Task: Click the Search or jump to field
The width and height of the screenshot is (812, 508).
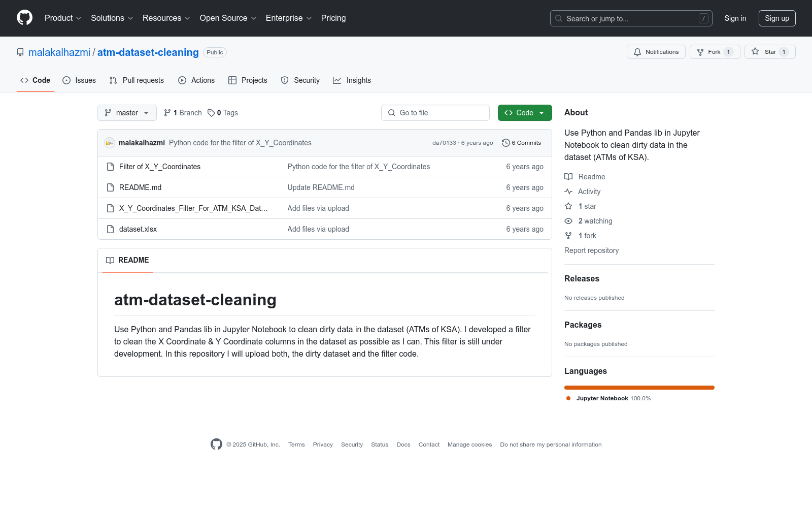Action: [631, 18]
